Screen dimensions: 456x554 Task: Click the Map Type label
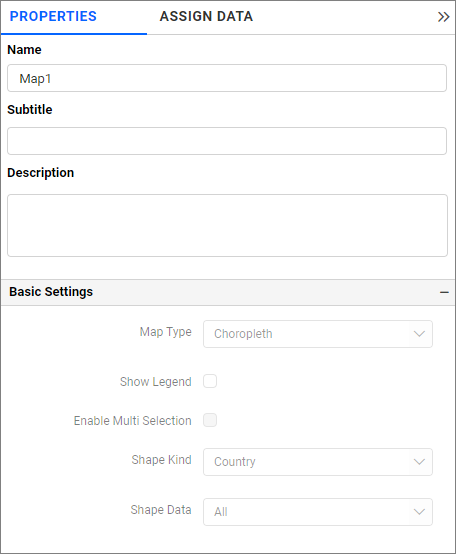tap(166, 332)
